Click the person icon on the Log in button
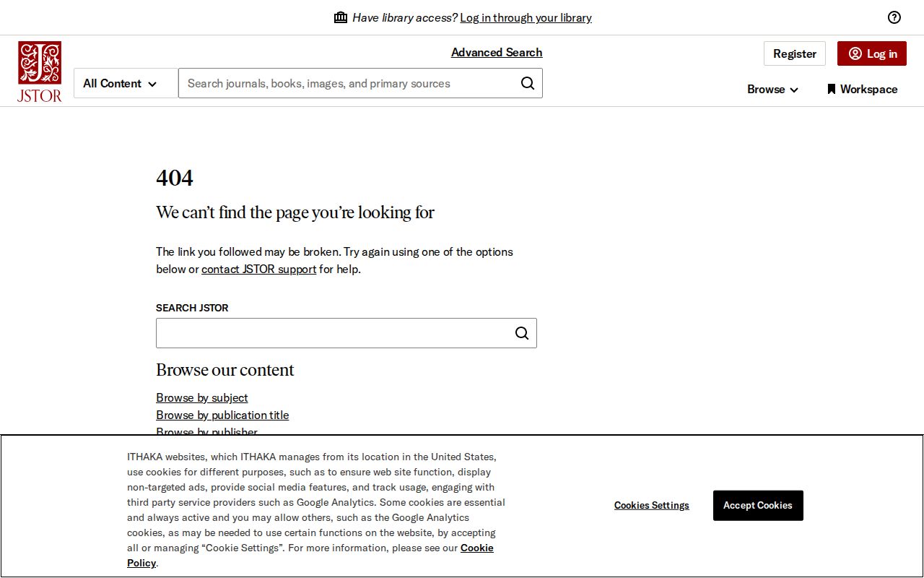This screenshot has width=924, height=578. 855,53
